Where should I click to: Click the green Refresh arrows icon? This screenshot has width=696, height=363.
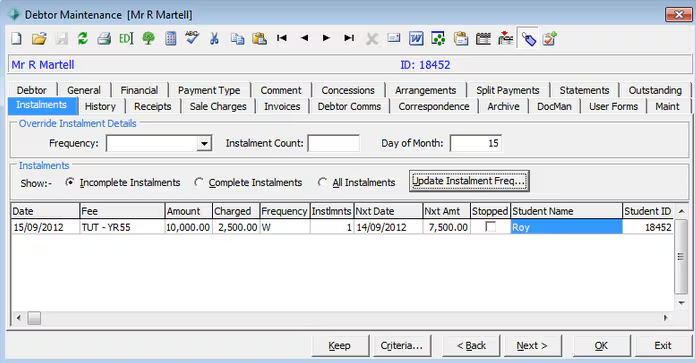click(x=83, y=39)
